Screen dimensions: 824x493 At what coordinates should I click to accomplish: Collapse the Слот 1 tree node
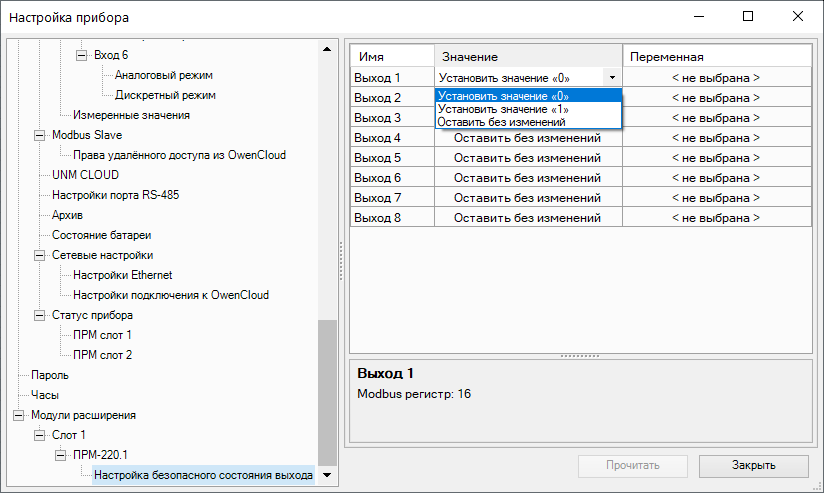click(40, 435)
